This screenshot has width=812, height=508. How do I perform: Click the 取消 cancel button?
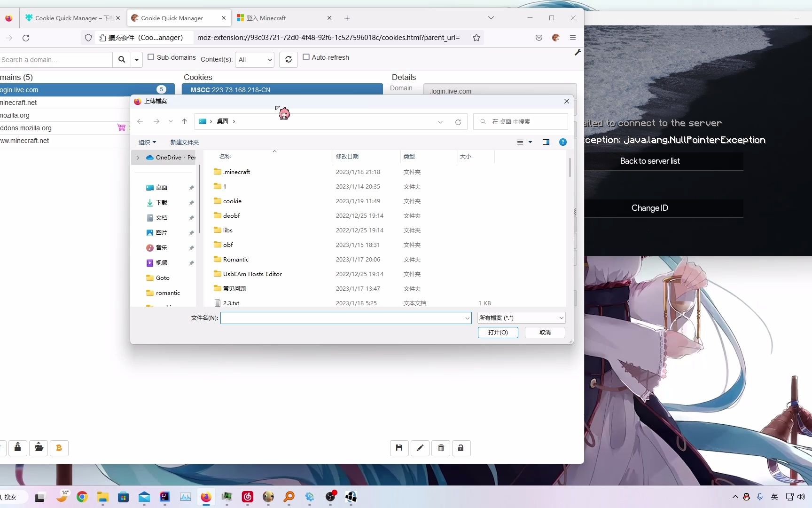pos(545,332)
